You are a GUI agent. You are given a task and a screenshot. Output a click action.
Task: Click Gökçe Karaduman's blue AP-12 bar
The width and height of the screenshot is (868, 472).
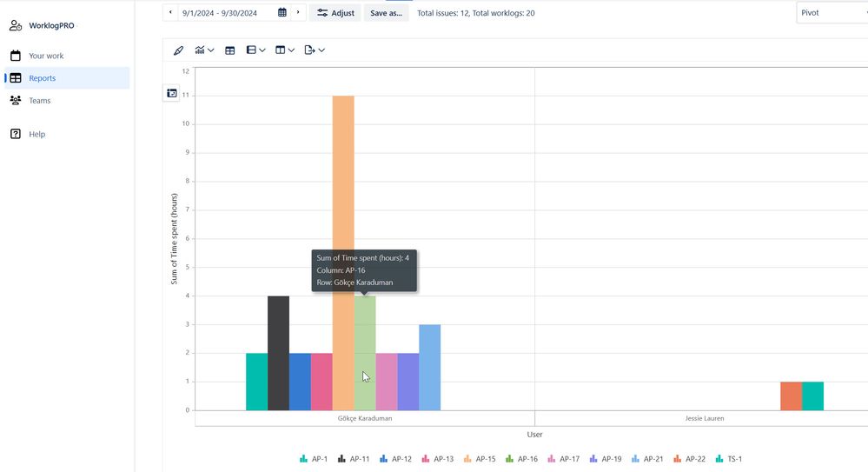pyautogui.click(x=300, y=382)
